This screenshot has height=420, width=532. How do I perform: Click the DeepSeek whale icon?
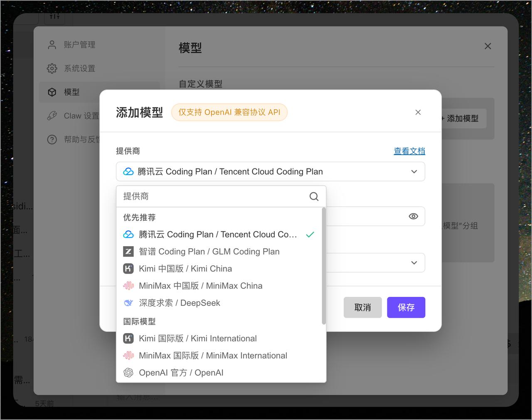tap(128, 303)
